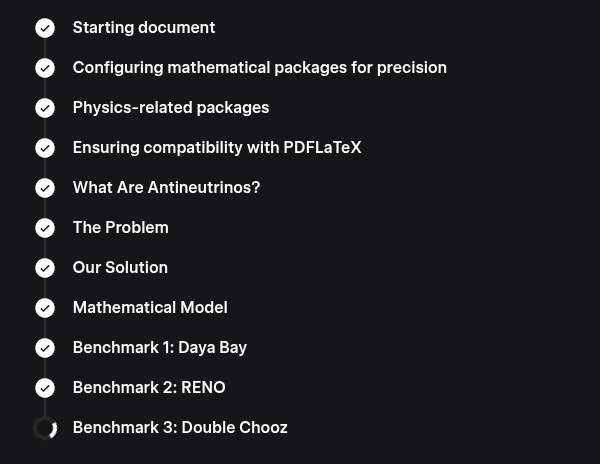Click the loading spinner beside Benchmark 3
The image size is (600, 464).
[x=45, y=428]
